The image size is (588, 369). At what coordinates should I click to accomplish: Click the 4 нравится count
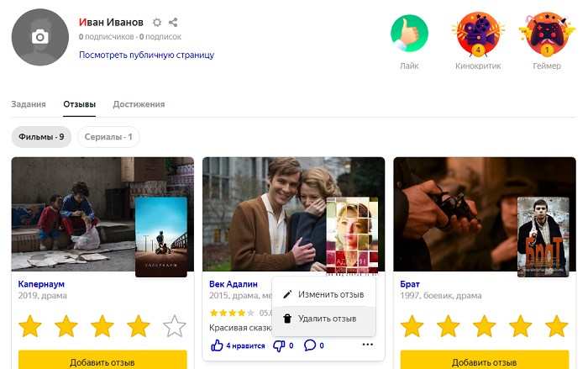(x=245, y=345)
